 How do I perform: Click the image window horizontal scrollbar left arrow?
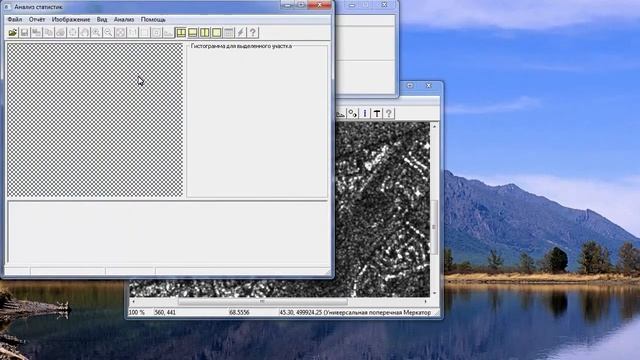coord(133,302)
